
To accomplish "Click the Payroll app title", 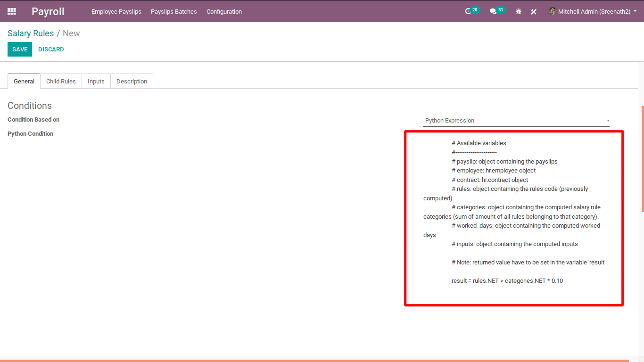I will (48, 11).
